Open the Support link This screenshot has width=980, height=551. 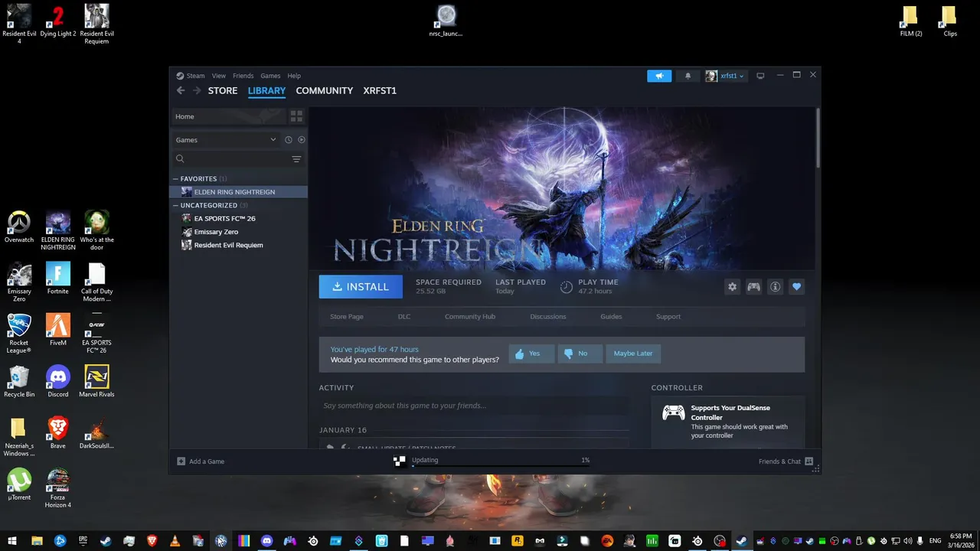(x=668, y=317)
